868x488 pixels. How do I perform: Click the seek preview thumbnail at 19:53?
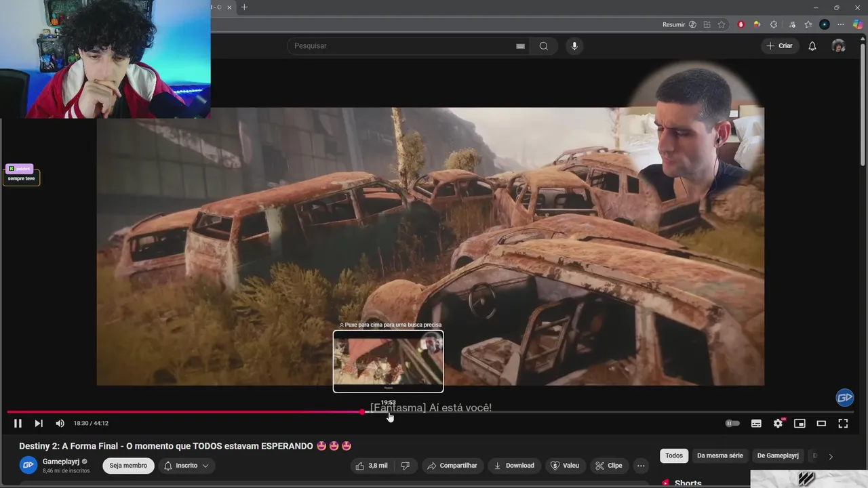coord(388,361)
